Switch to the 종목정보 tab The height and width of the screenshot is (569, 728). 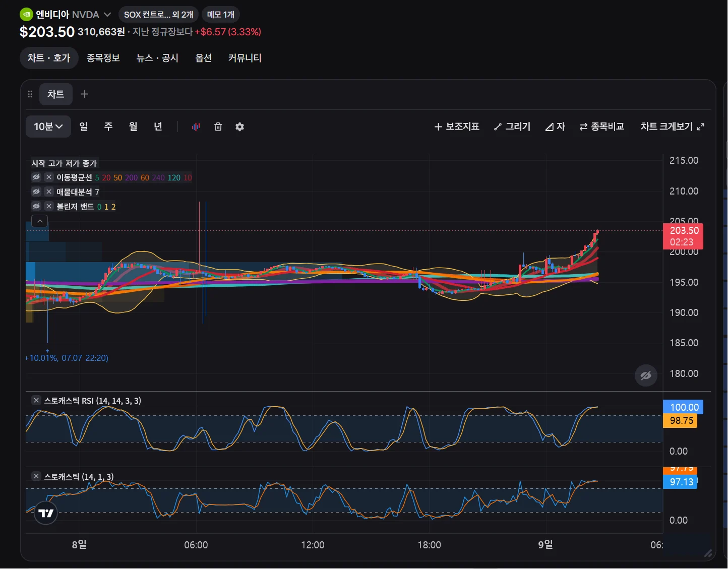coord(103,58)
